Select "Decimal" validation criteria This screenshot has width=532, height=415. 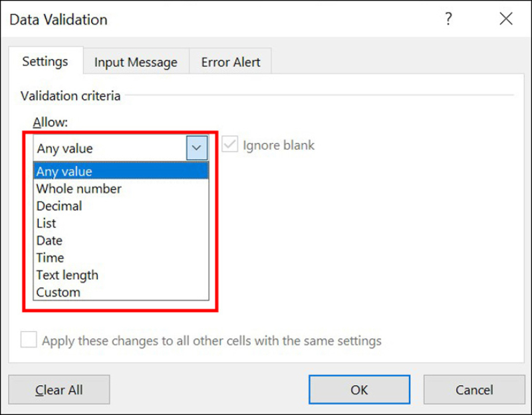(59, 206)
